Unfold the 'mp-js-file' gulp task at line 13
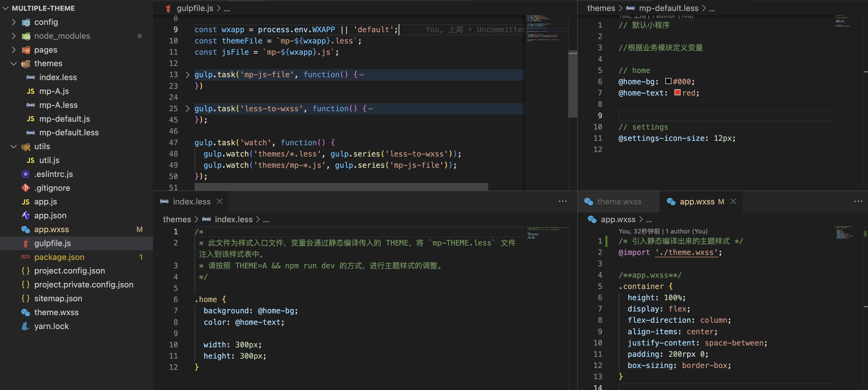 [188, 75]
